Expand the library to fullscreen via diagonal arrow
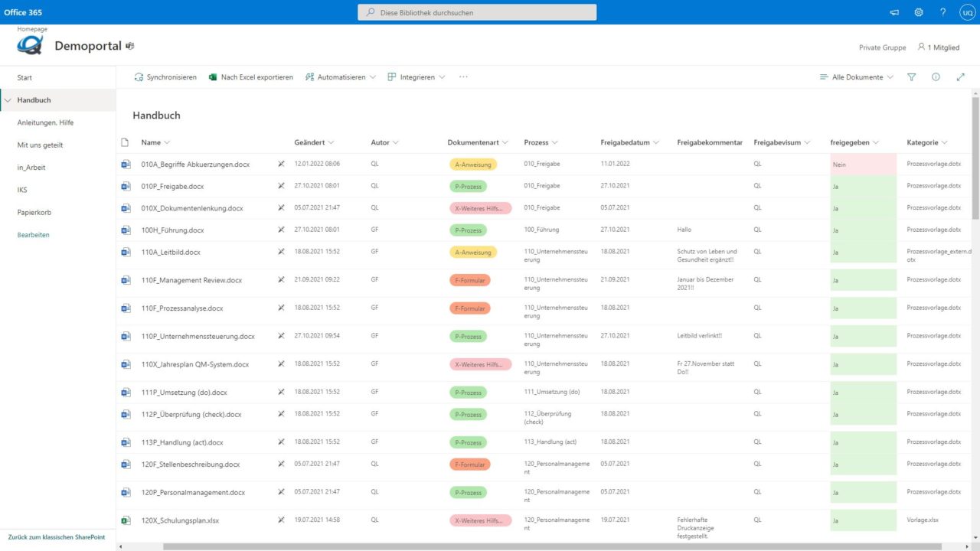The height and width of the screenshot is (551, 980). coord(960,77)
